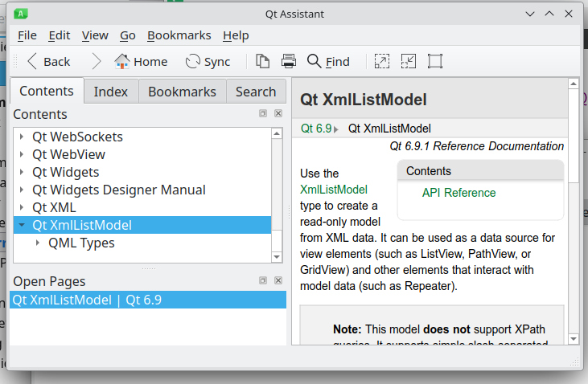Click documentation scrollbar up arrow
This screenshot has width=588, height=384.
pyautogui.click(x=574, y=84)
